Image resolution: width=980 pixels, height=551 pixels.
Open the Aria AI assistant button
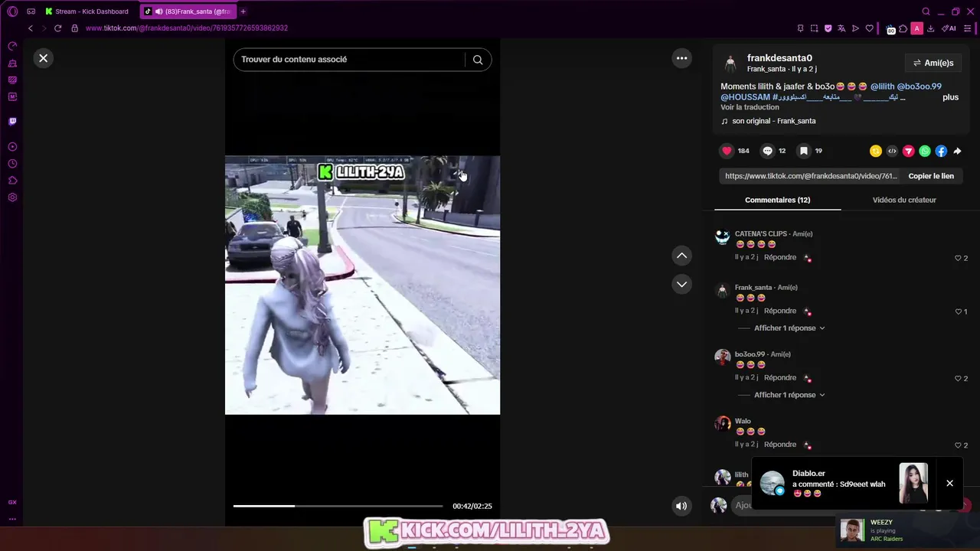(x=949, y=28)
